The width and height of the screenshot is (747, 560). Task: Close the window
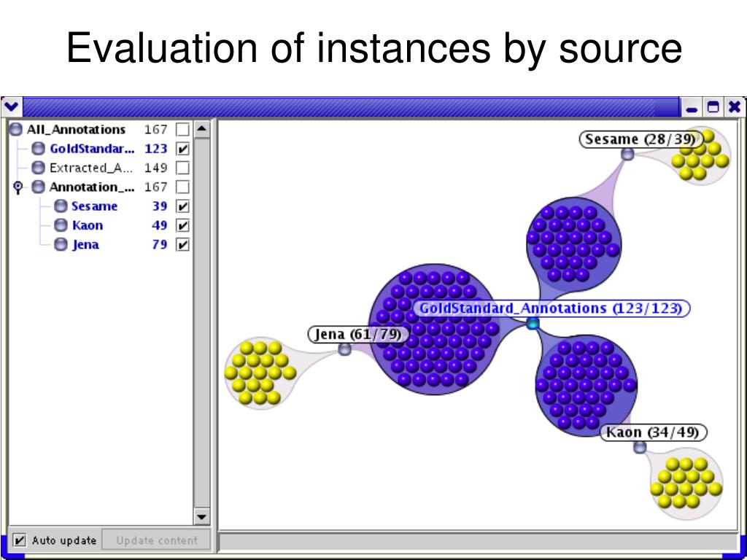click(735, 108)
